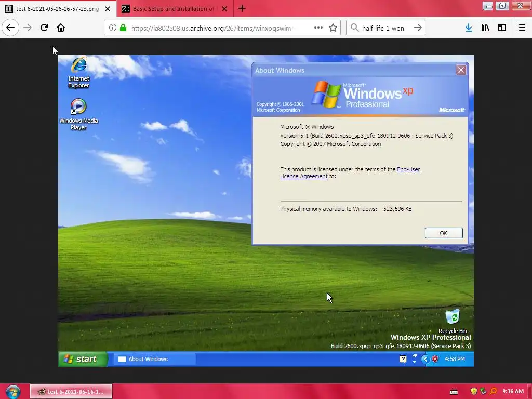Click the About Windows title bar

354,70
